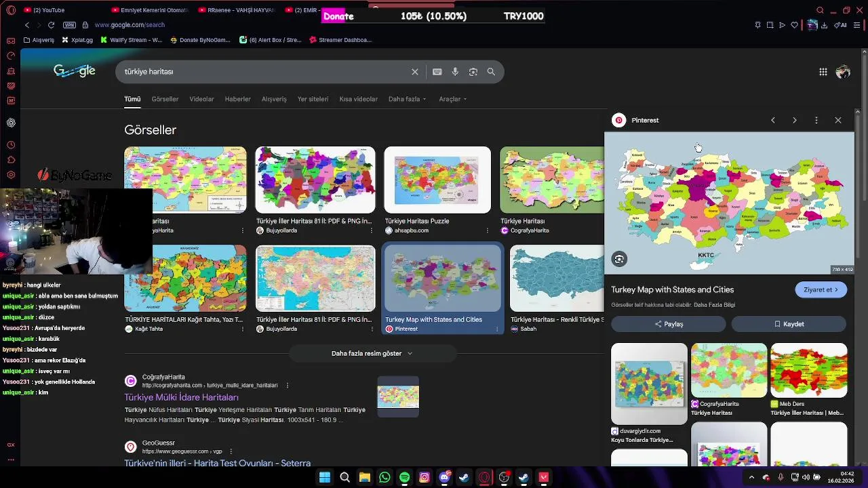The width and height of the screenshot is (868, 488).
Task: Open Türkiye'nin illeri Seterra link
Action: [x=217, y=463]
